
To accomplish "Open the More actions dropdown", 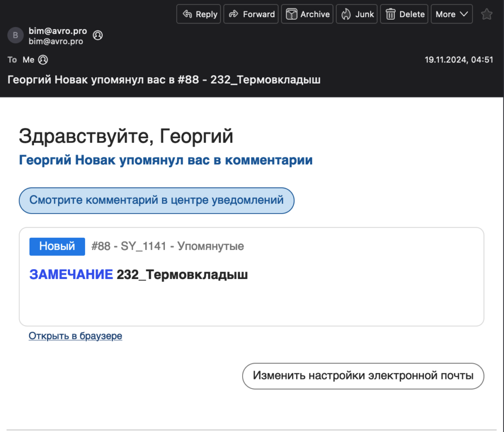I will pyautogui.click(x=451, y=14).
